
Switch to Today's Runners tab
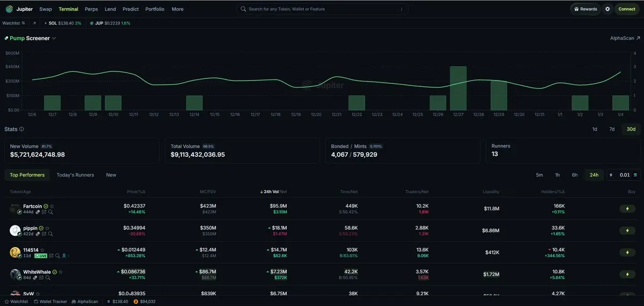(x=75, y=175)
